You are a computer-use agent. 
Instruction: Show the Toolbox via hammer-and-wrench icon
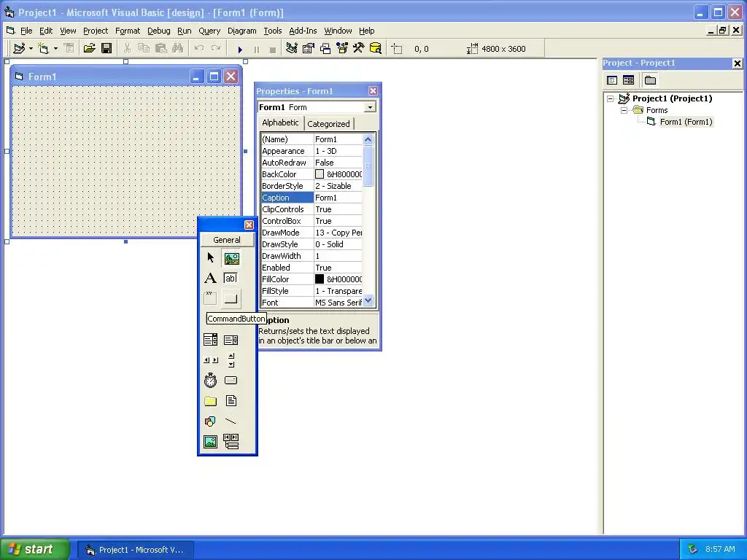coord(359,49)
